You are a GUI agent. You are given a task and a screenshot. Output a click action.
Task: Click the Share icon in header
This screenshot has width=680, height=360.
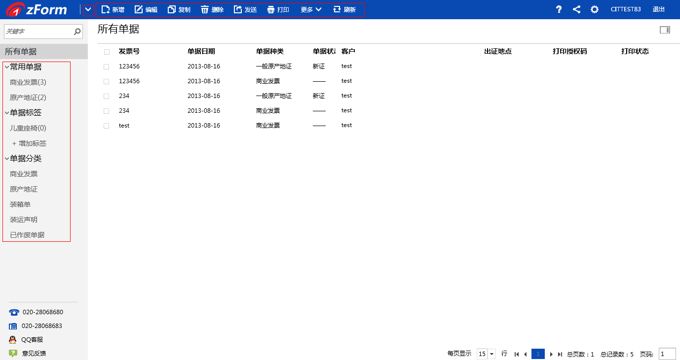(x=576, y=9)
